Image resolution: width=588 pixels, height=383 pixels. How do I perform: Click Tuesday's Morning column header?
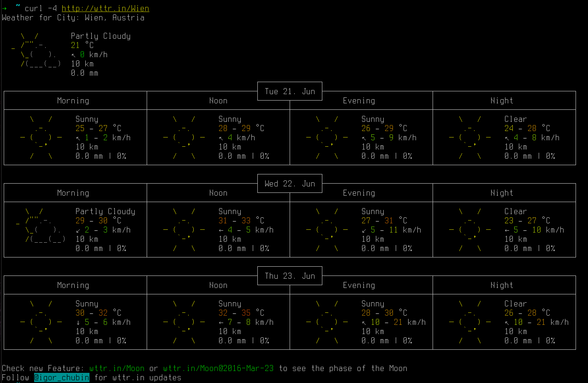pos(73,101)
